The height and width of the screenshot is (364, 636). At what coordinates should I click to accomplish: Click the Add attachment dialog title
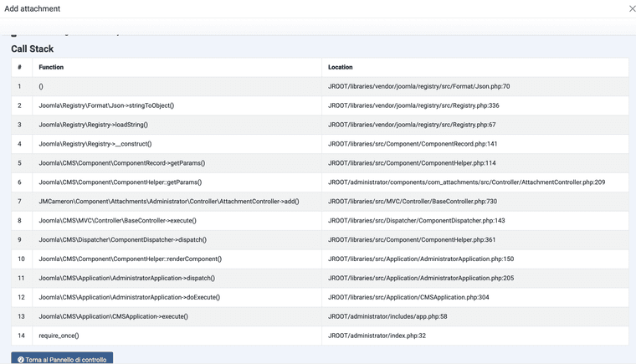pos(32,8)
